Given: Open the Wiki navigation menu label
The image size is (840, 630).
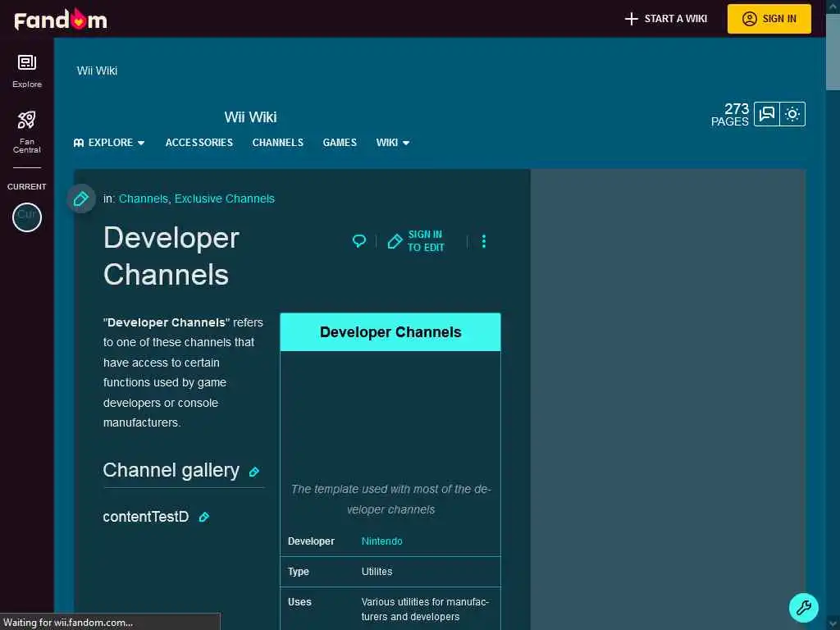Looking at the screenshot, I should point(387,143).
